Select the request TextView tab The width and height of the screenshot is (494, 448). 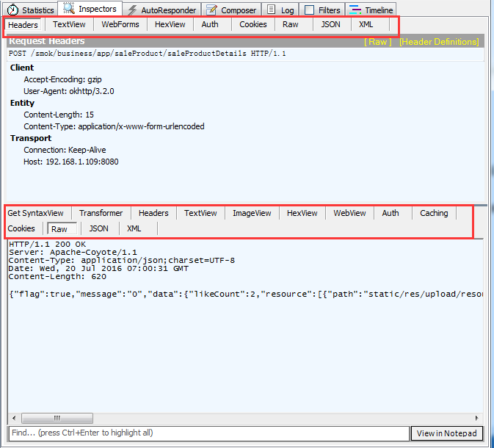click(x=69, y=24)
